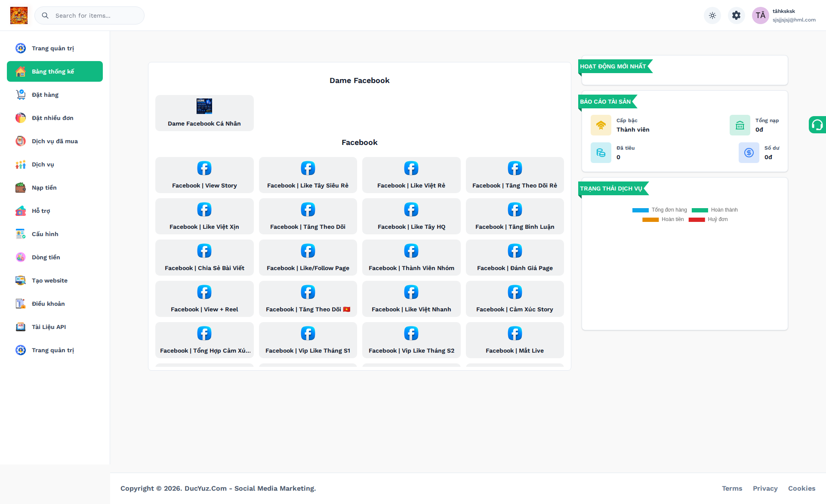
Task: Open the Privacy footer link
Action: tap(765, 489)
